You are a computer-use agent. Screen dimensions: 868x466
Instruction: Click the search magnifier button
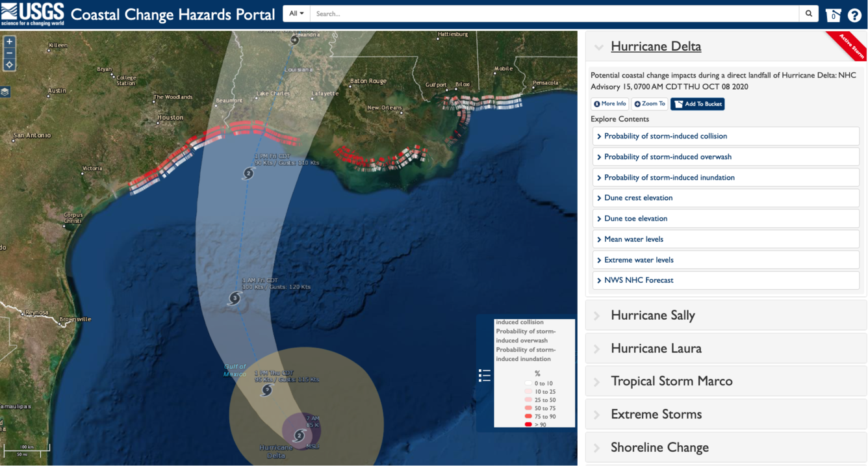click(809, 14)
